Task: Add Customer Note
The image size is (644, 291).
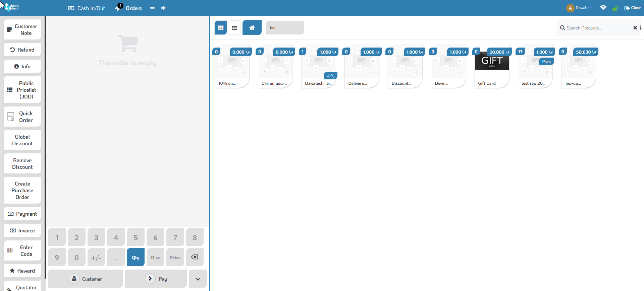Action: (22, 29)
